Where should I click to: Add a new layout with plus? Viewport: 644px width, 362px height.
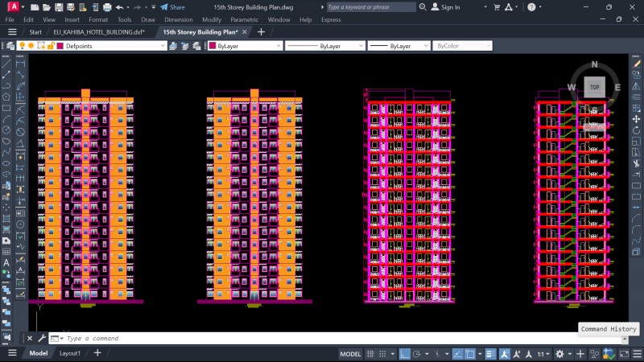click(97, 352)
